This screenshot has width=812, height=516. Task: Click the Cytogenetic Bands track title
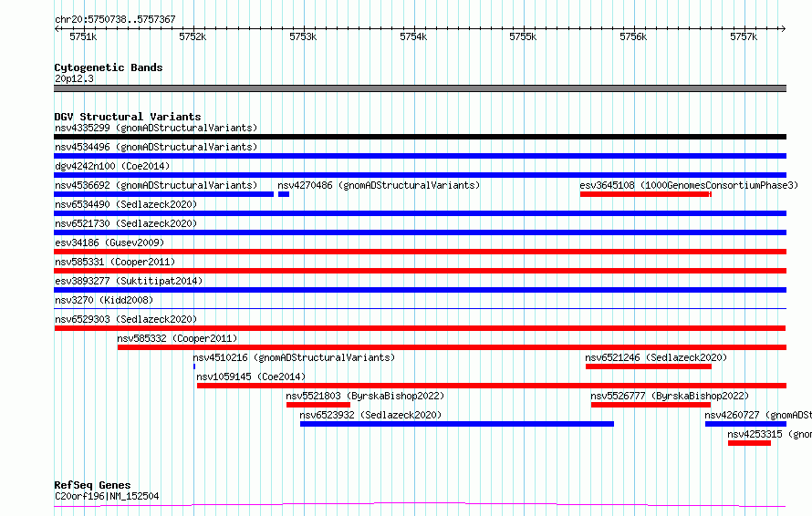coord(109,67)
